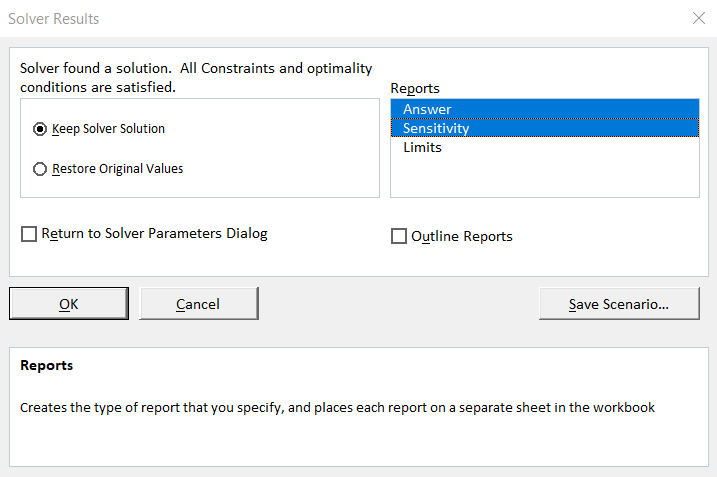Click the 'Creates the type of report' description text
717x477 pixels.
[x=337, y=407]
